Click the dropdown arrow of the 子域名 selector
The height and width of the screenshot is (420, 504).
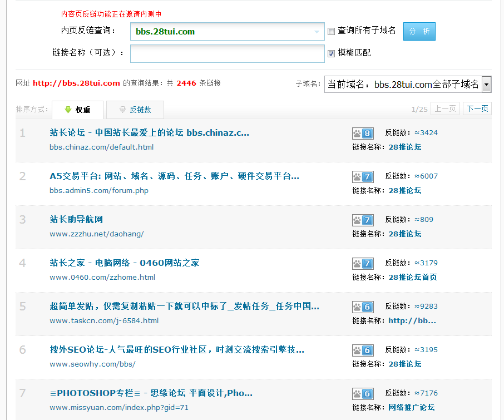486,85
